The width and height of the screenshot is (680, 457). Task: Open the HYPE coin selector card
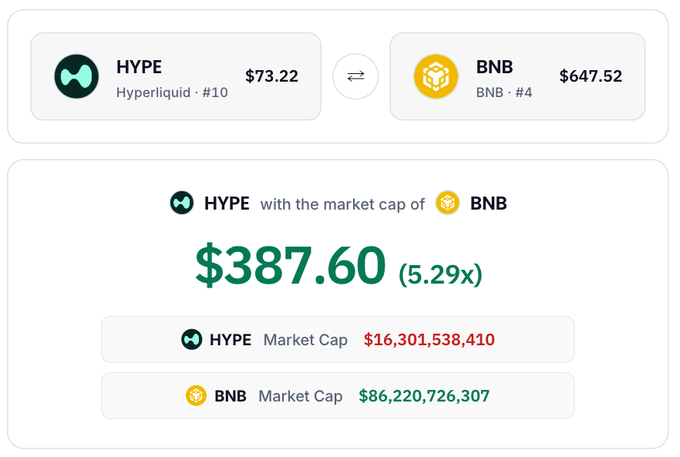pos(176,76)
